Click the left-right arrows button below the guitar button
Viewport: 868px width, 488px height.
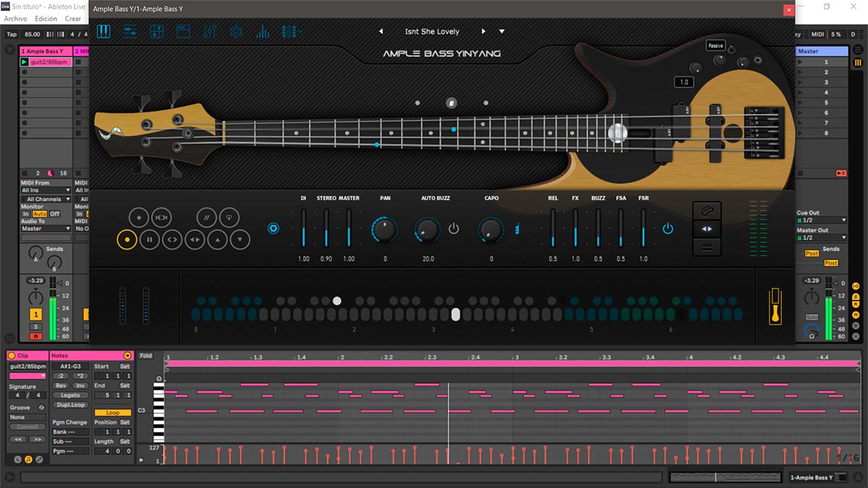[x=707, y=229]
